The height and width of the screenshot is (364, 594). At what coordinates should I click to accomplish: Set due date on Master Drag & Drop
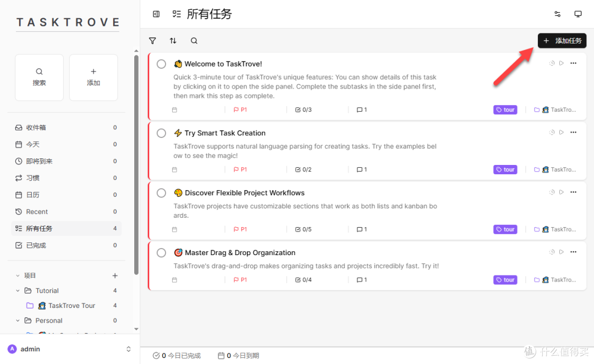(174, 280)
